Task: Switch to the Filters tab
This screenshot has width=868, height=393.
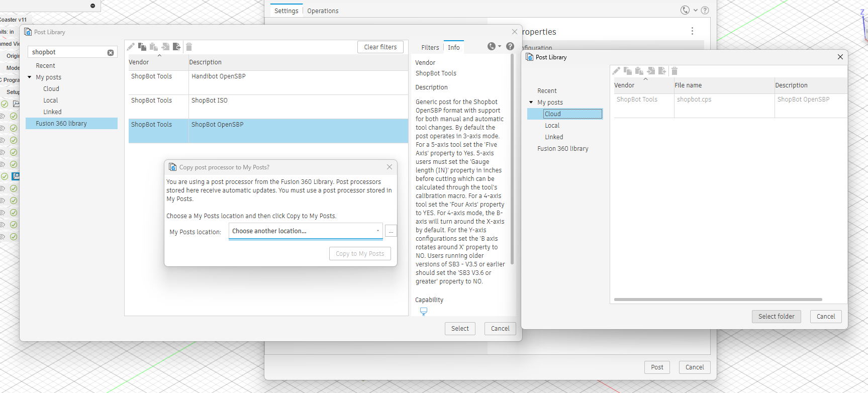Action: 430,47
